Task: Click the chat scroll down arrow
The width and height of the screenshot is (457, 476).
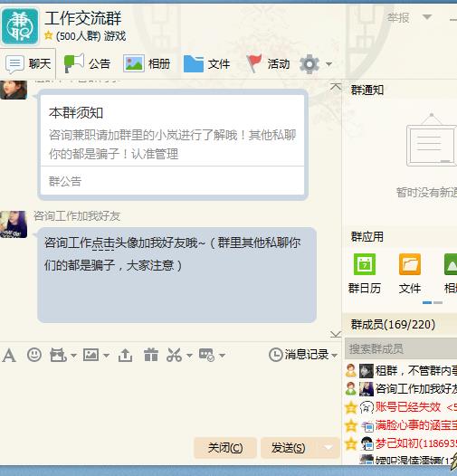Action: (x=336, y=334)
